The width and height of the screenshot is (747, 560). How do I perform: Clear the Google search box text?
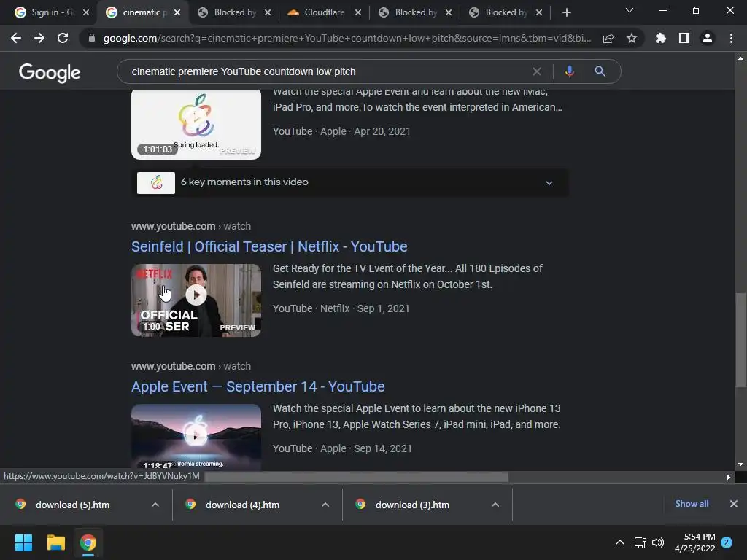(537, 71)
